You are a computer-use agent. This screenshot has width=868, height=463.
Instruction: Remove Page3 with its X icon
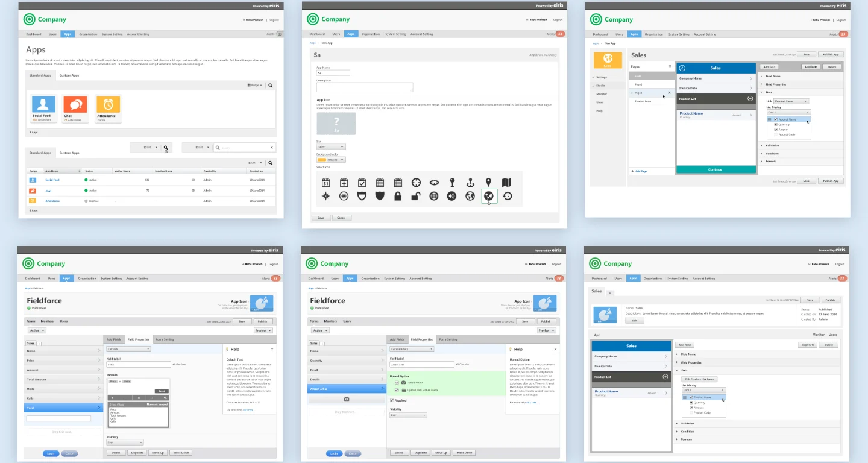[669, 93]
